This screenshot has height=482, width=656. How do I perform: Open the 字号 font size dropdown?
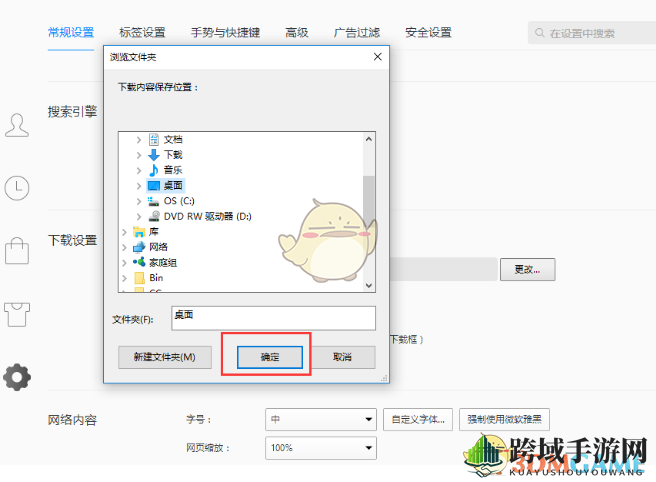coord(321,419)
